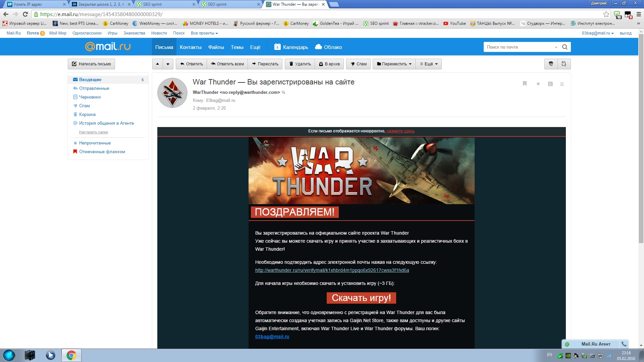Click the Скачать игру! button
644x362 pixels.
361,298
